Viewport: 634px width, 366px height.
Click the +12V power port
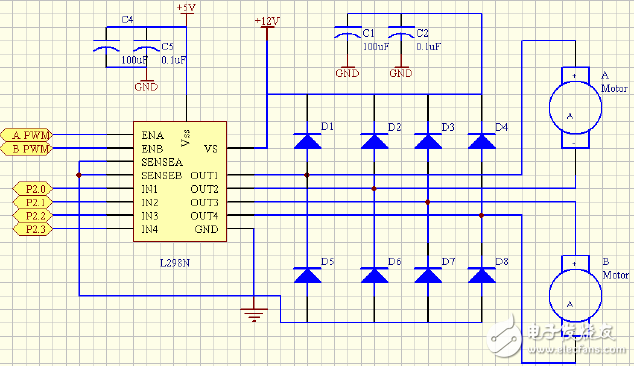(x=267, y=23)
